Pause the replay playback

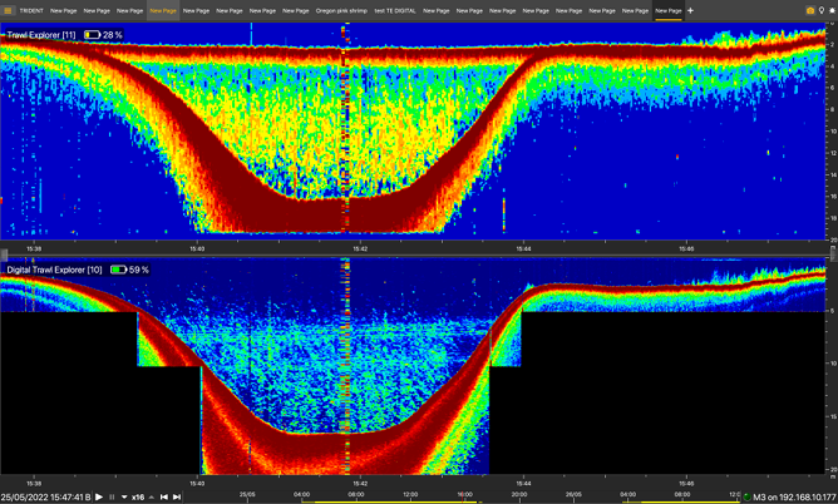[112, 497]
